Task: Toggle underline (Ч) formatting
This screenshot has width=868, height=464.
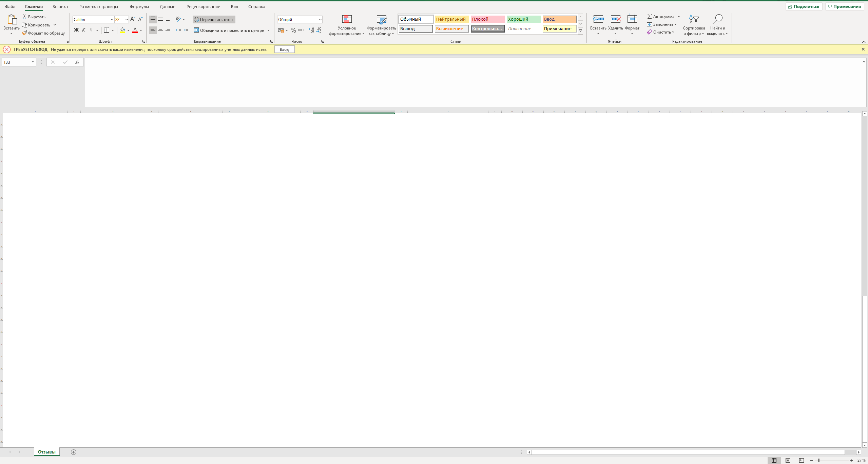Action: (91, 30)
